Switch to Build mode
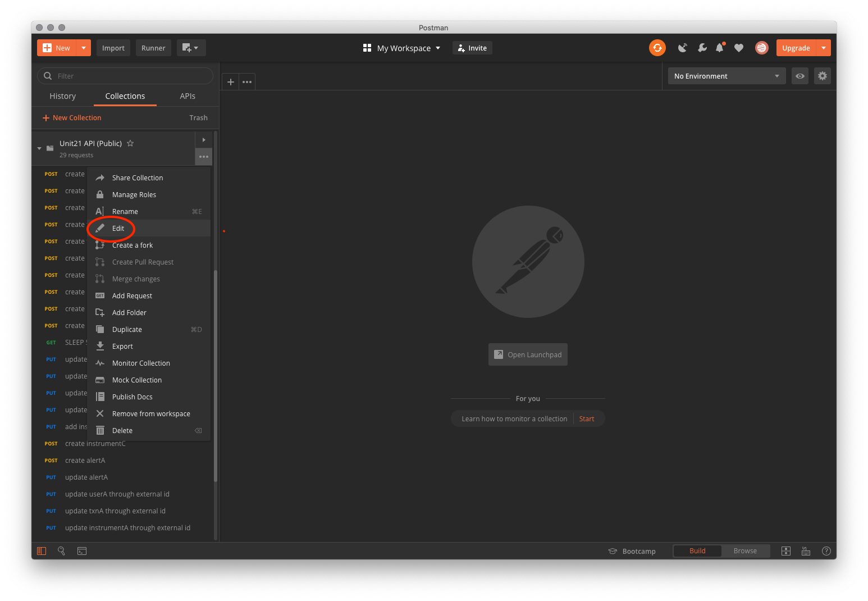The height and width of the screenshot is (601, 868). click(x=697, y=551)
